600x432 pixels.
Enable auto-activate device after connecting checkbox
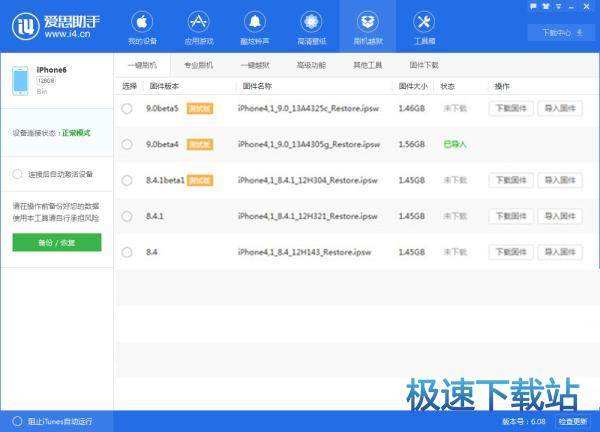17,174
